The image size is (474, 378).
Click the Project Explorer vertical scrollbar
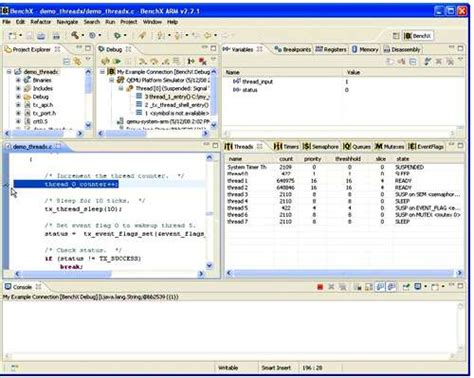(x=88, y=98)
